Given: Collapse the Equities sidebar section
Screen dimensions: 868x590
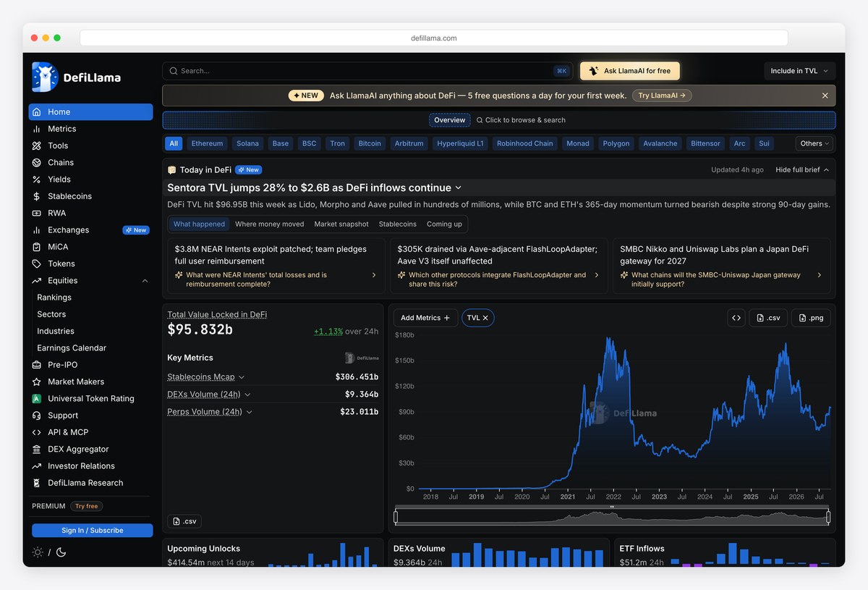Looking at the screenshot, I should [145, 281].
